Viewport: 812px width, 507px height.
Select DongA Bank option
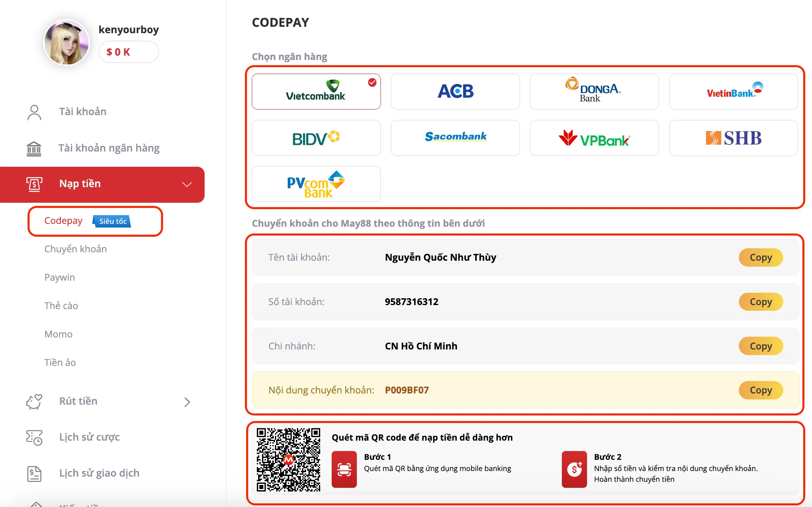(594, 92)
